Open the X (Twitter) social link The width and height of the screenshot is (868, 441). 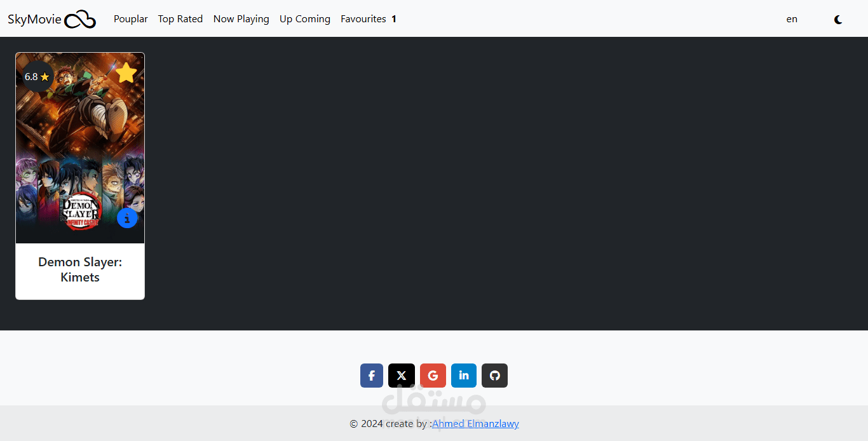point(402,376)
